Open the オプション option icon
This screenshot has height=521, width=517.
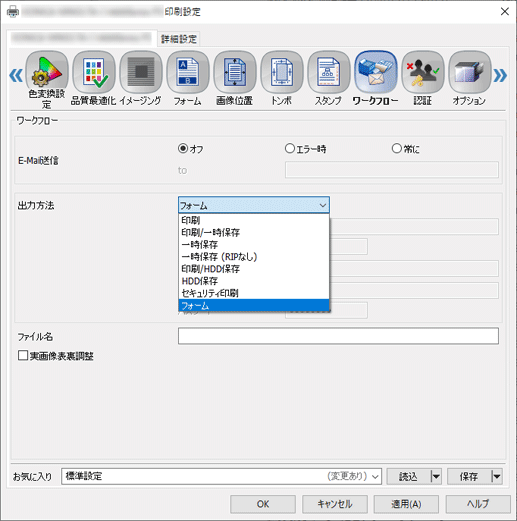tap(470, 72)
